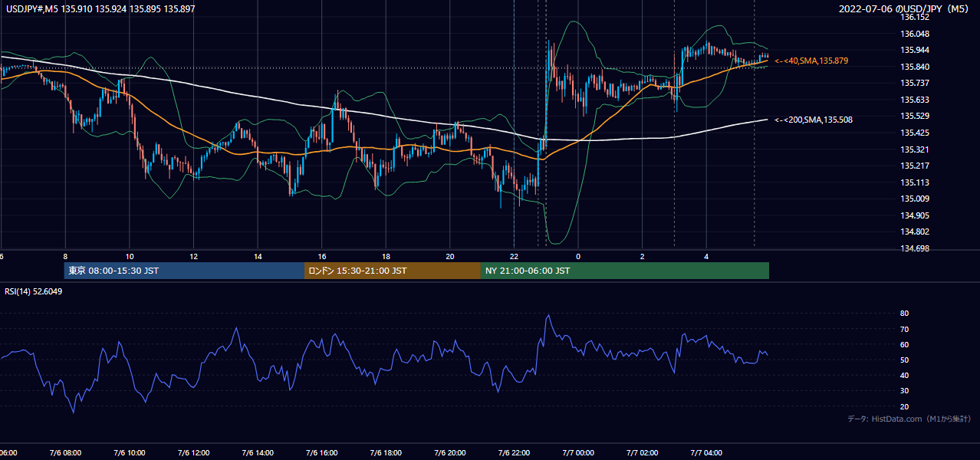Click the 7/6 12:00 time axis label
This screenshot has height=460, width=980.
(x=193, y=453)
